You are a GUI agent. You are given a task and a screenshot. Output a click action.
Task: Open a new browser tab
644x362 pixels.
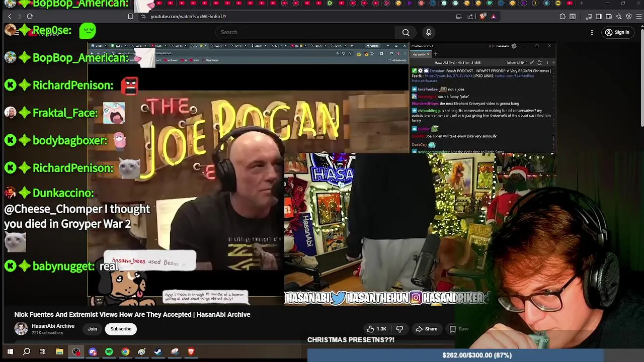[581, 3]
